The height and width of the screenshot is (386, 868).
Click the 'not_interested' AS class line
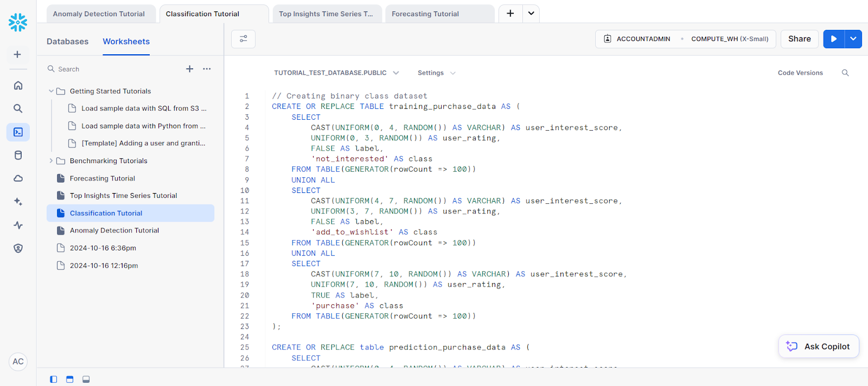[372, 159]
